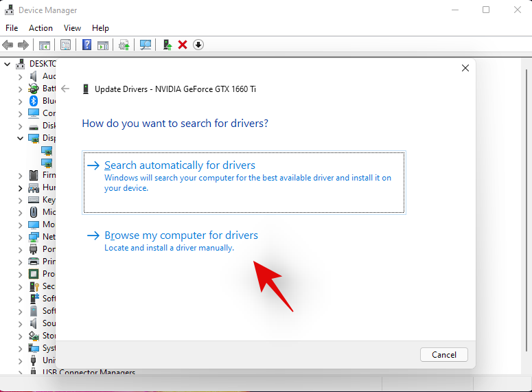The image size is (532, 392).
Task: Select the Network adapters icon in the tree
Action: 33,237
